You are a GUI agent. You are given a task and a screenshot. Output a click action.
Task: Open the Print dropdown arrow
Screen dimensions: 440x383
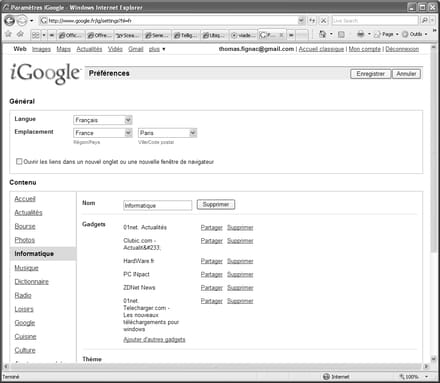point(369,34)
